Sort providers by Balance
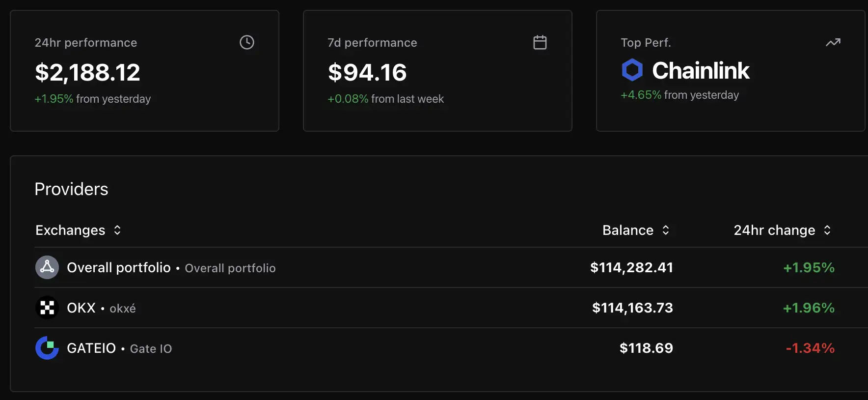Viewport: 868px width, 400px height. [x=666, y=230]
